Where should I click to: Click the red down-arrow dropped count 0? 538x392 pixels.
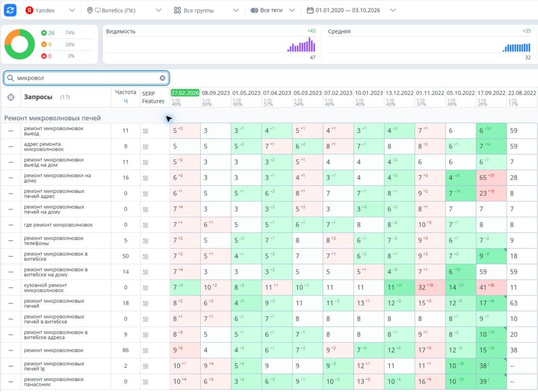[46, 56]
